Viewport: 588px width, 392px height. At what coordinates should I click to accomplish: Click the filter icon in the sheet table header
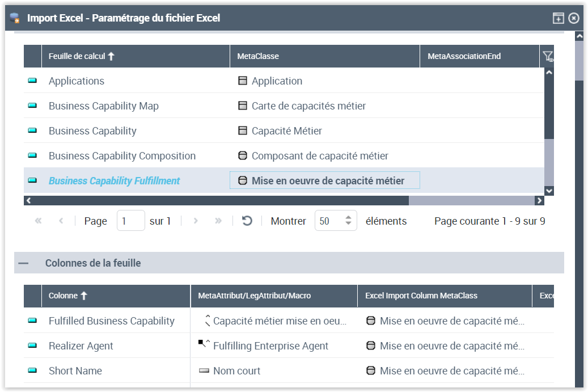547,56
